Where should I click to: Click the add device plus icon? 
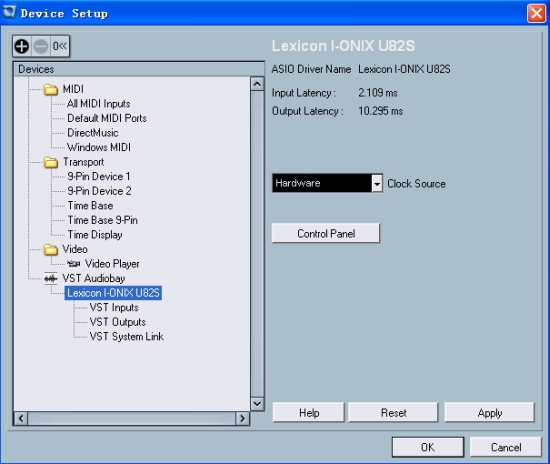tap(22, 46)
